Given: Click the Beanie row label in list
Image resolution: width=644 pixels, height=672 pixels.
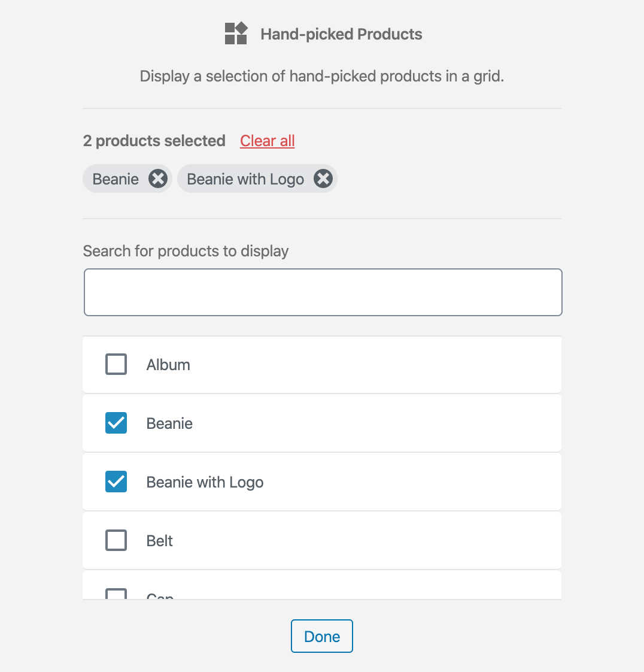Looking at the screenshot, I should tap(169, 423).
